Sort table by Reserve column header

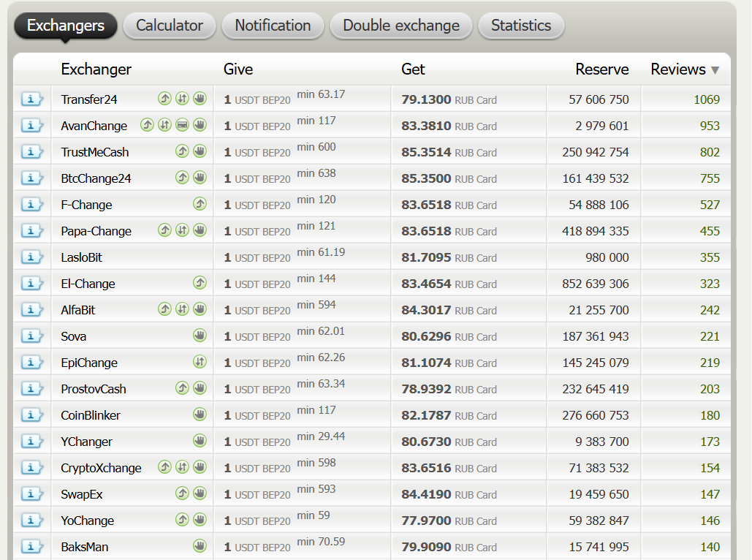point(602,69)
